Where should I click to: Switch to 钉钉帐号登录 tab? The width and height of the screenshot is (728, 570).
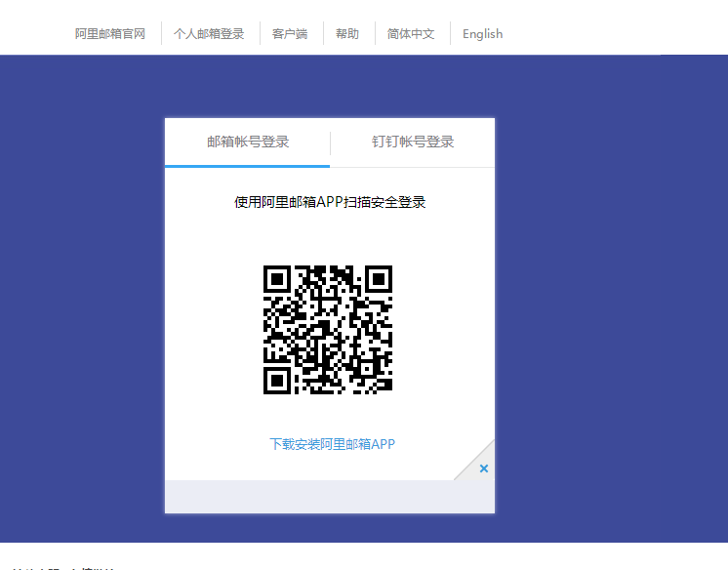click(413, 142)
